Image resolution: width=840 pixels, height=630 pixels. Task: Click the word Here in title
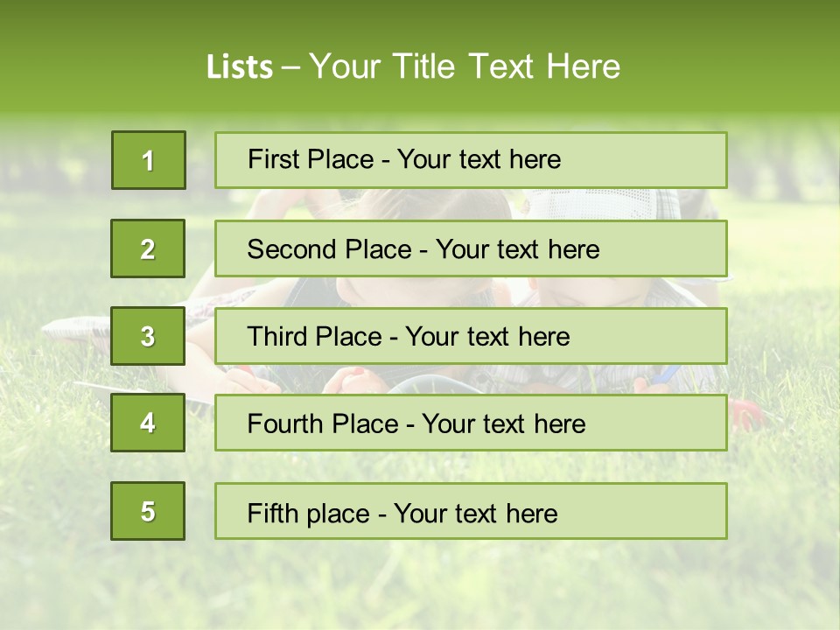pos(584,66)
